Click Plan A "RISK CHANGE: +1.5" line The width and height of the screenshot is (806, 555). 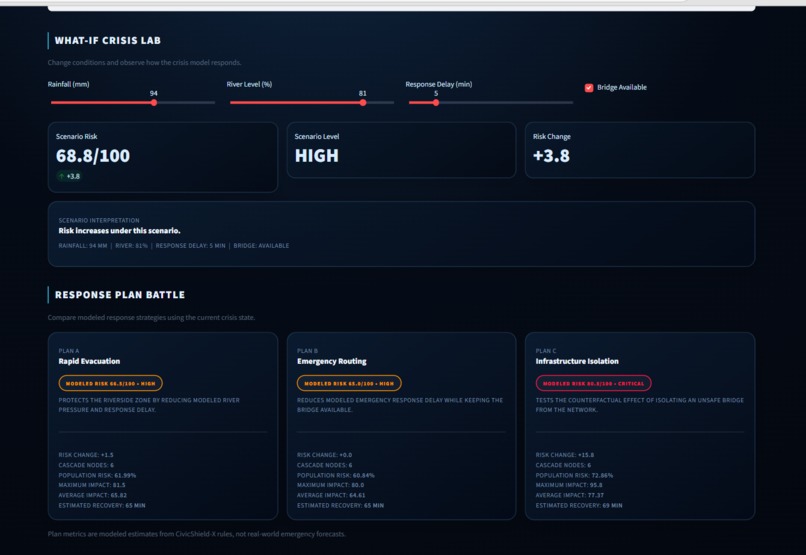click(x=86, y=455)
